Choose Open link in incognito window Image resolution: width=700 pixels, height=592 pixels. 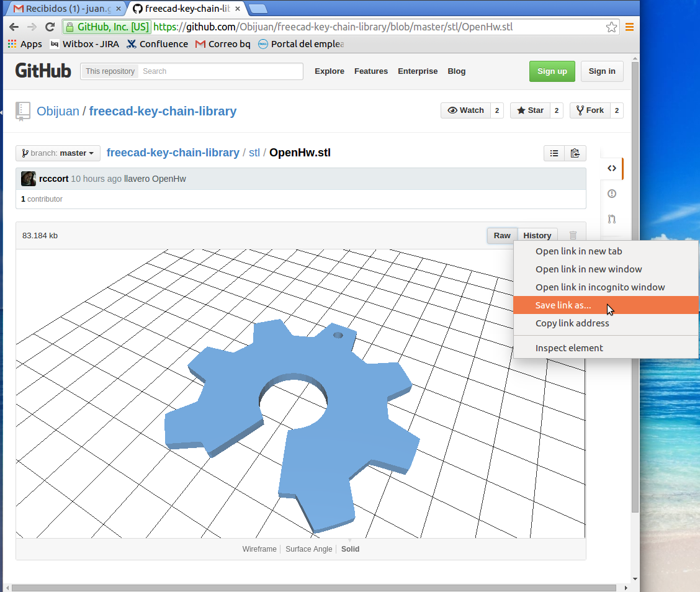[606, 287]
